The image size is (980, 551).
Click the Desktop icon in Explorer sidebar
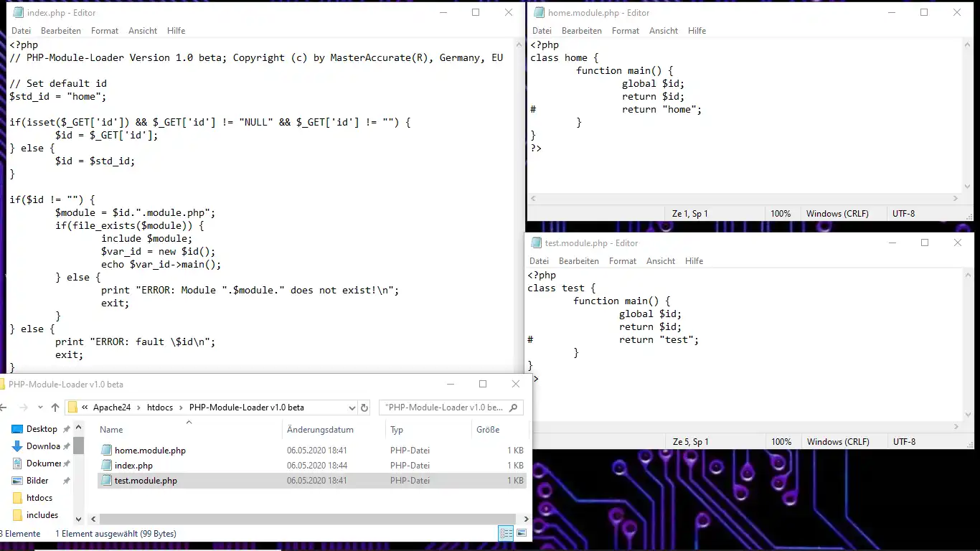pyautogui.click(x=17, y=429)
